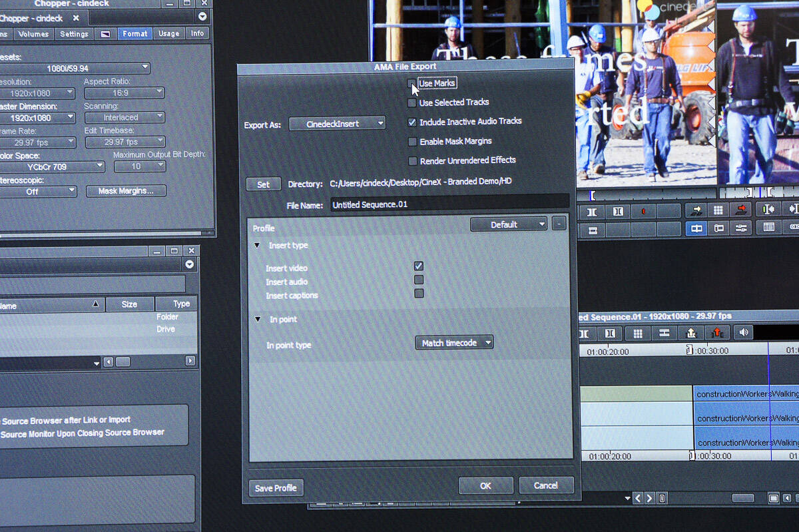Viewport: 799px width, 532px height.
Task: Click the button to the right of the dual-monitor button
Action: click(x=718, y=228)
